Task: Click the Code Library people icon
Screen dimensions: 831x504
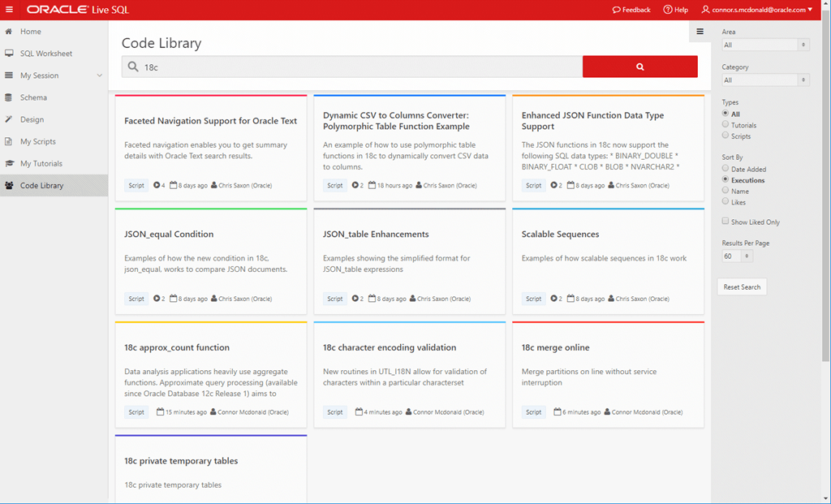Action: tap(8, 186)
